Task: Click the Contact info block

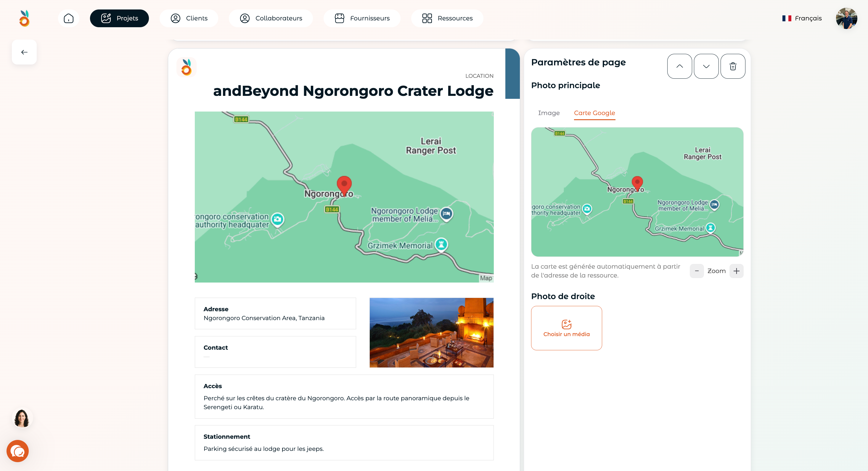Action: coord(275,352)
